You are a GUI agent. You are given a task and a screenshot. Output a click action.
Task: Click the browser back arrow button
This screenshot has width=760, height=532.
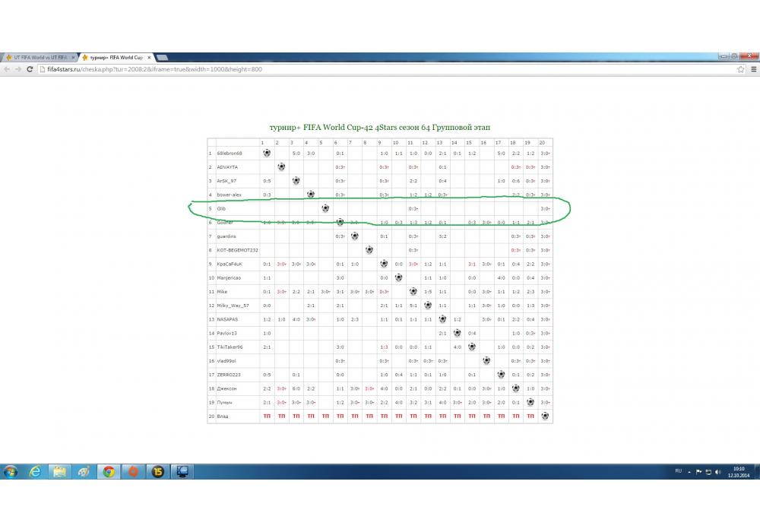(x=7, y=69)
